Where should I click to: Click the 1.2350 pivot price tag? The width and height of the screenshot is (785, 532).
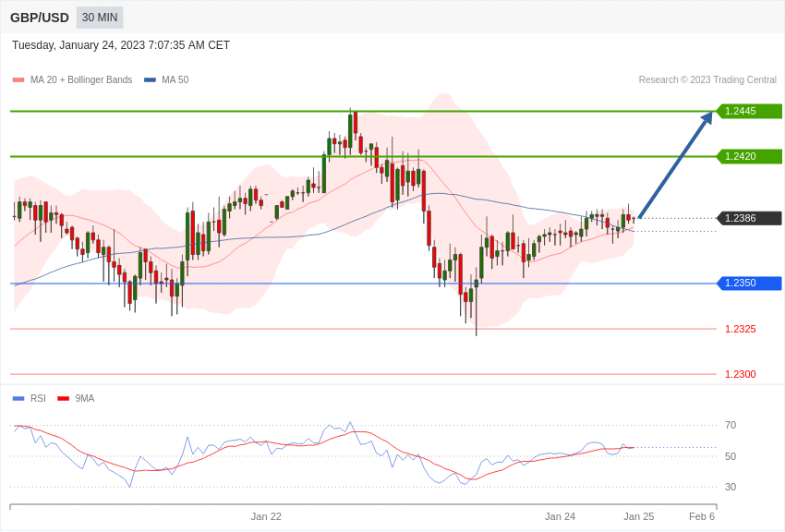[x=749, y=283]
